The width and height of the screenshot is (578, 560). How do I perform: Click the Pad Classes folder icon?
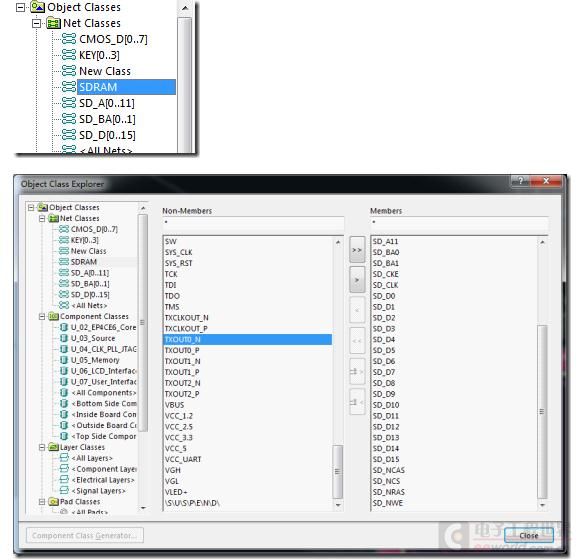tap(54, 502)
